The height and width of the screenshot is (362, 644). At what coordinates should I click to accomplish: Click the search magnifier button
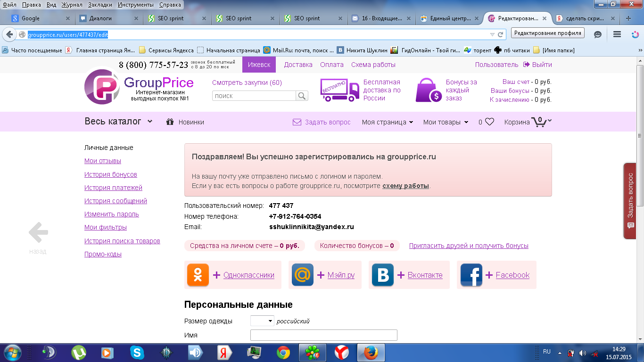302,96
